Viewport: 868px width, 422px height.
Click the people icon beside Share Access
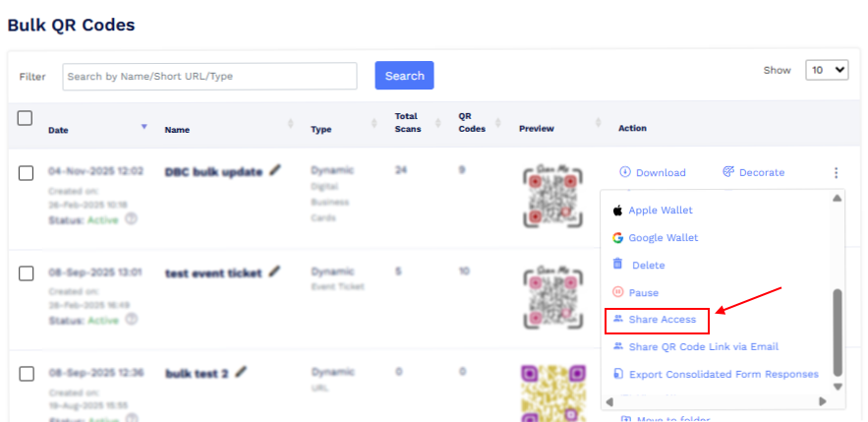click(617, 319)
